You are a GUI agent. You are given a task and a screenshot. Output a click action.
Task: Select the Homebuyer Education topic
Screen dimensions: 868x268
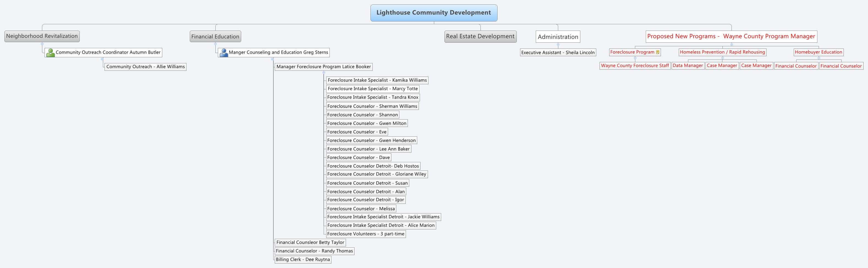[x=818, y=52]
